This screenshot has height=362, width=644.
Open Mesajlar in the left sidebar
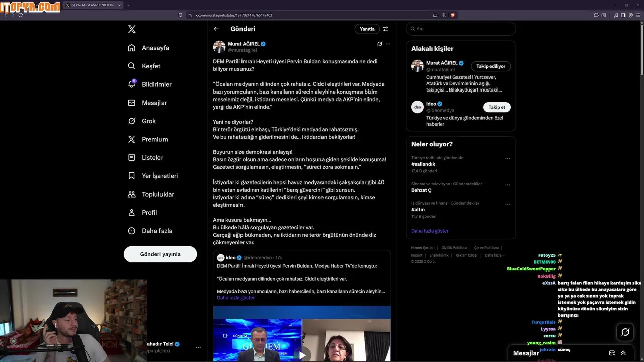tap(147, 103)
